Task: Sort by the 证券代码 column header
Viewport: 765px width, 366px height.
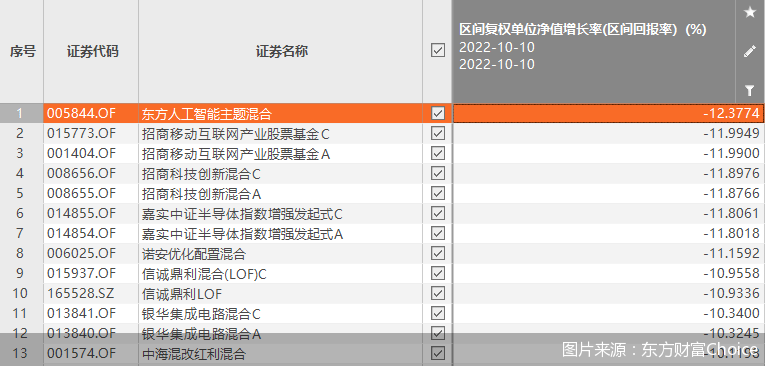Action: pos(92,51)
